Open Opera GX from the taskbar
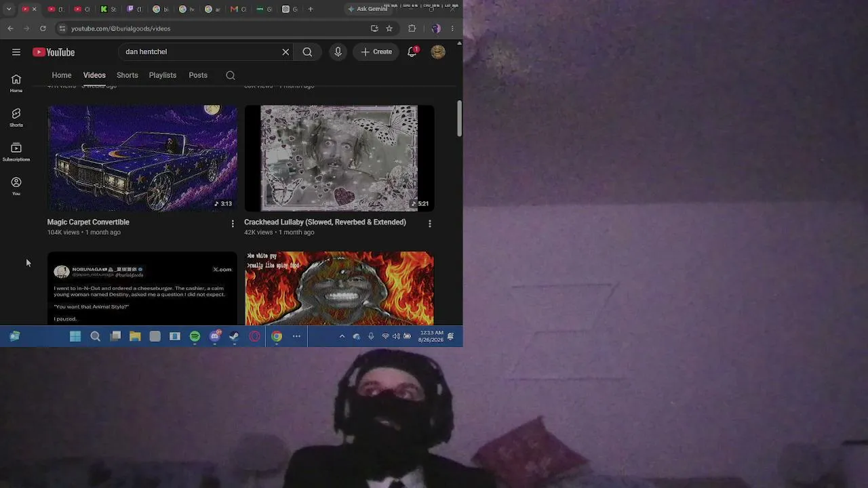Screen dimensions: 868x488 pyautogui.click(x=255, y=336)
